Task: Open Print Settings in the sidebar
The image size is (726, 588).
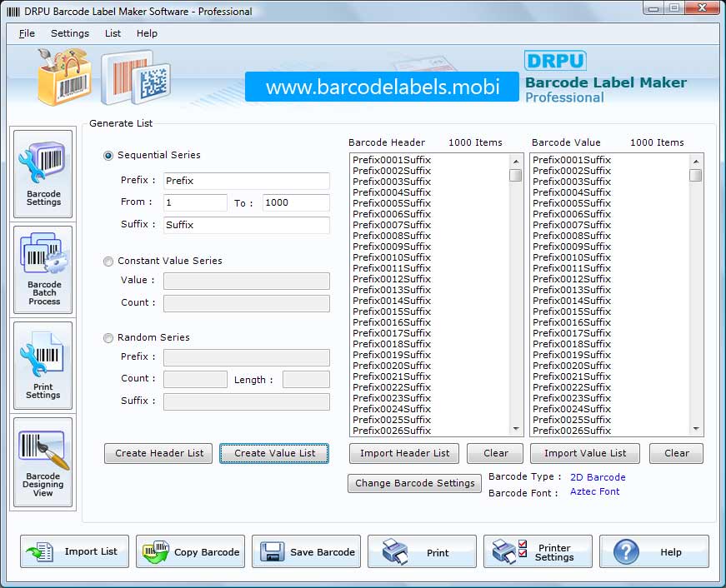Action: click(43, 366)
